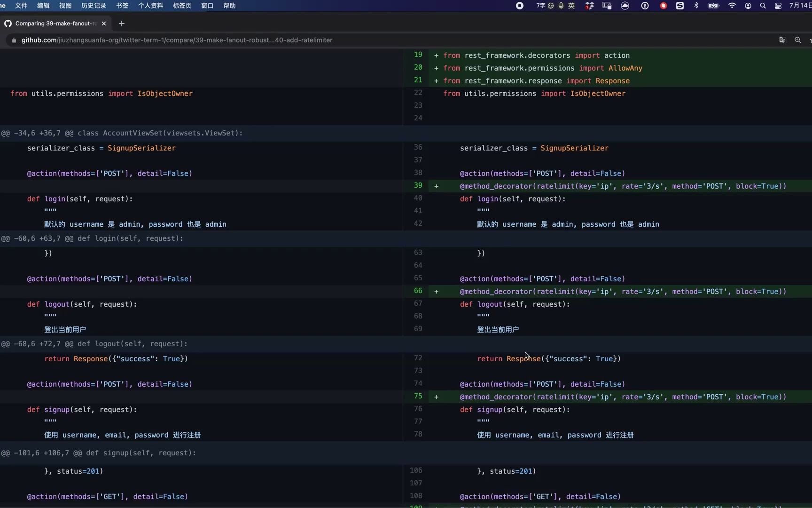Click the emoji smiley in input method bar
Screen dimensions: 812x508
[x=551, y=6]
